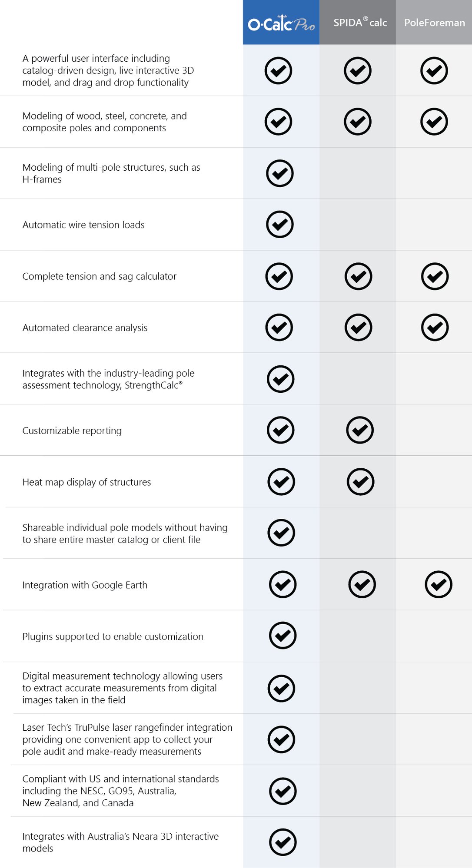The image size is (472, 868).
Task: Click the 'Integration with Google Earth' label
Action: click(x=85, y=585)
